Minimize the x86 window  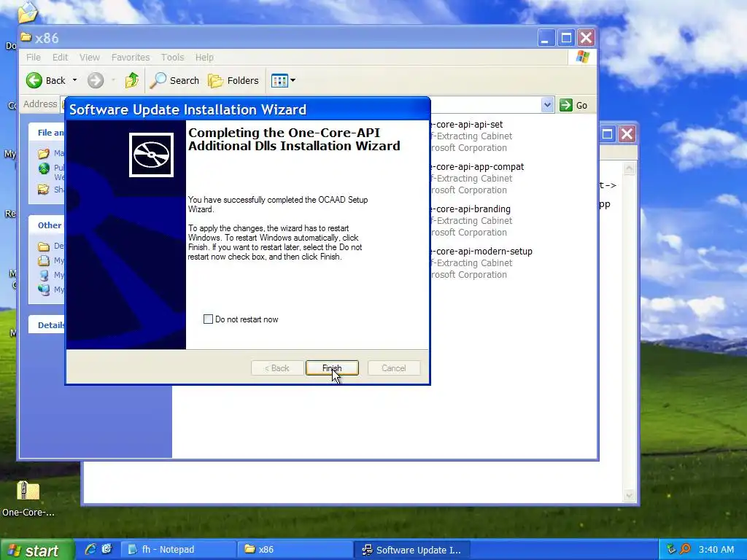[x=546, y=38]
